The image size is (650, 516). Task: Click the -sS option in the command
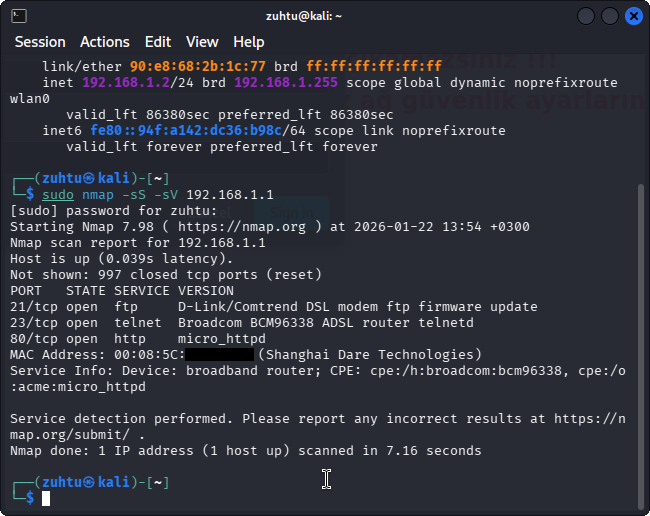pos(134,194)
